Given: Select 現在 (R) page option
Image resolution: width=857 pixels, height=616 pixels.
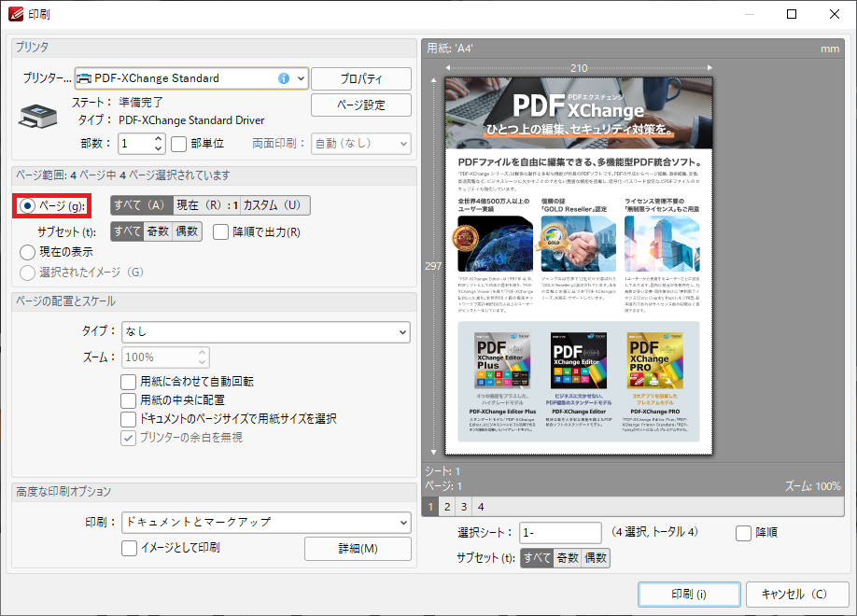Looking at the screenshot, I should [206, 205].
